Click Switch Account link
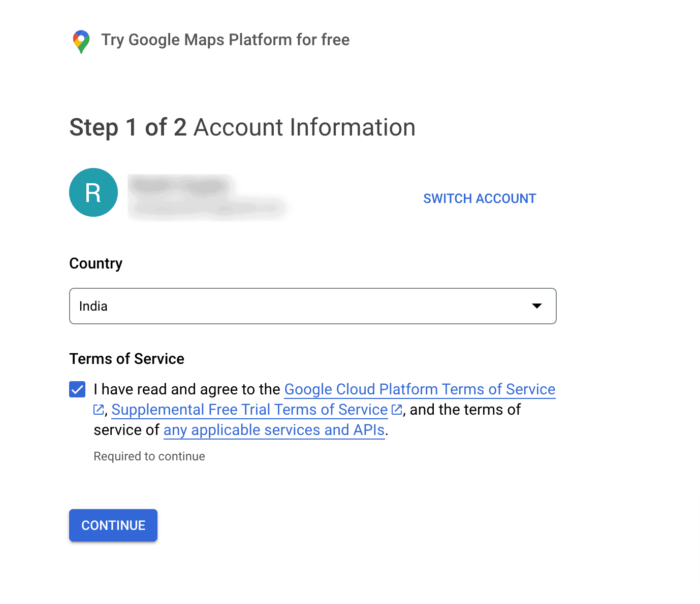Viewport: 700px width, 604px height. click(x=480, y=198)
